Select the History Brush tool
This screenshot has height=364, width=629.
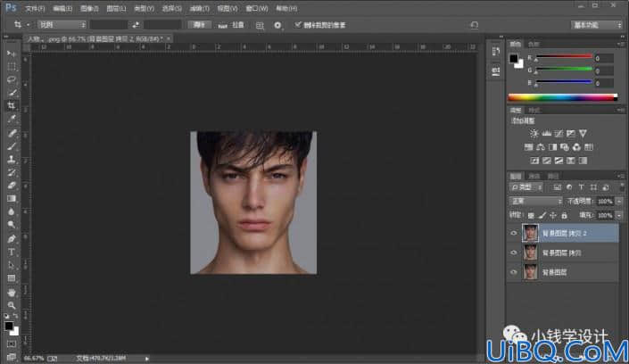tap(12, 172)
